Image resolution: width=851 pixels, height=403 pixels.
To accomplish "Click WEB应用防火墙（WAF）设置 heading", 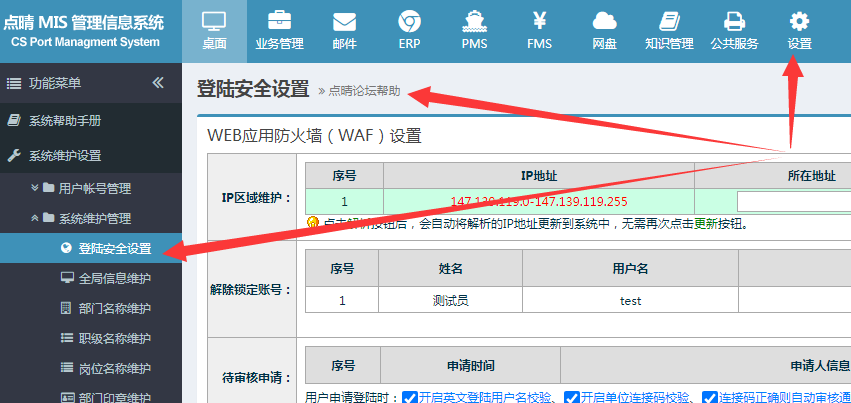I will point(314,136).
